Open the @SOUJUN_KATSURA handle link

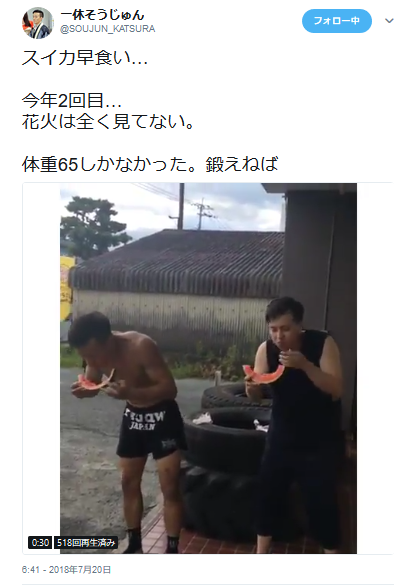coord(107,29)
